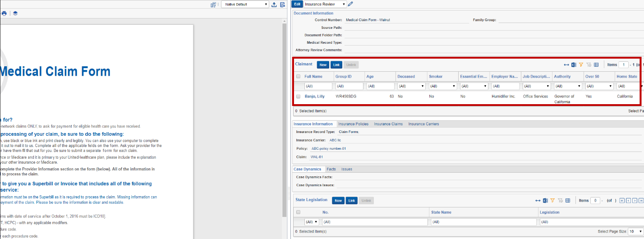Check the box for Banjo, Lilly row
Viewport: 644px width, 239px height.
point(298,97)
